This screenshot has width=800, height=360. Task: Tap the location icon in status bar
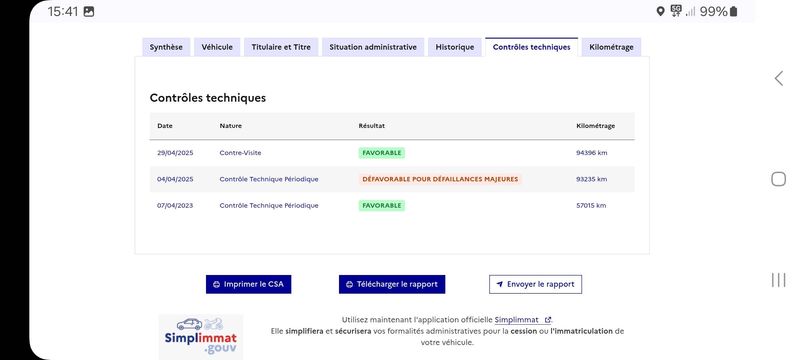(x=660, y=11)
